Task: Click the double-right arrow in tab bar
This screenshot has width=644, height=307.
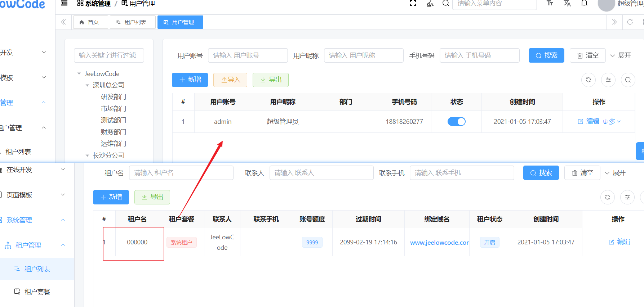Action: pos(614,22)
